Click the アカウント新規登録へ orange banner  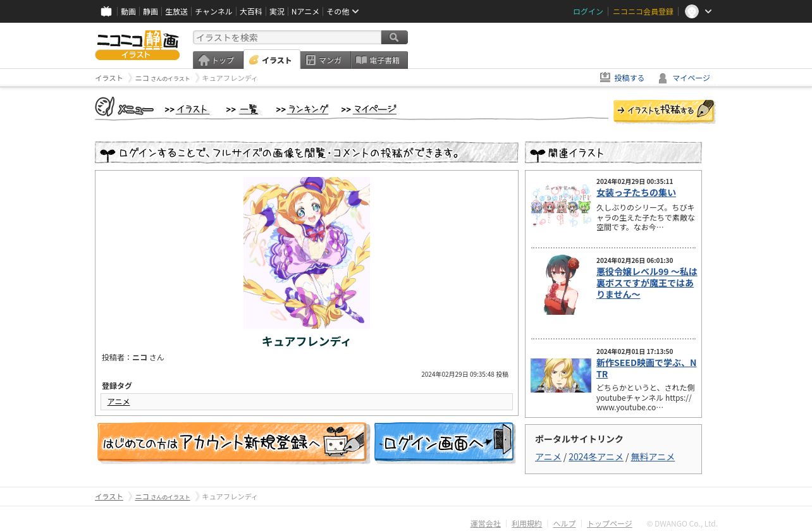click(233, 443)
